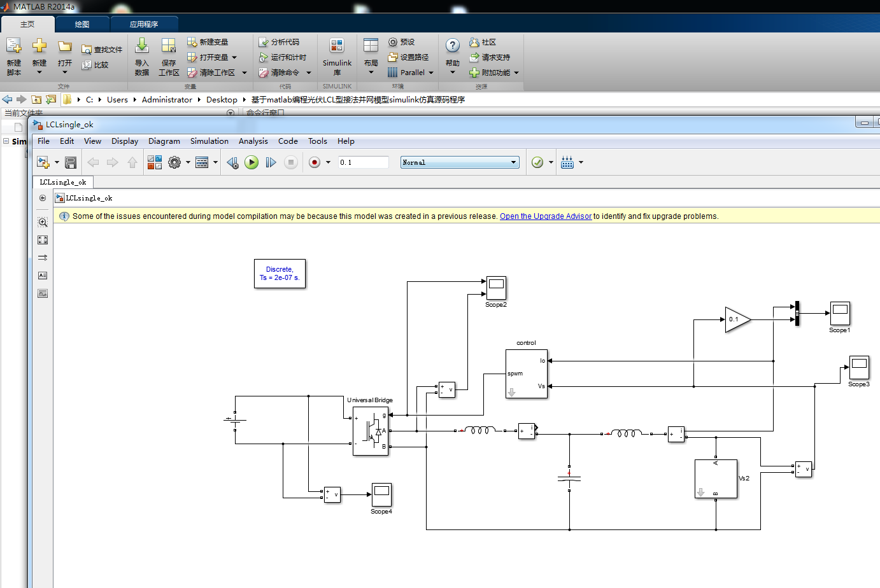Expand the Add-Ons dropdown in MATLAB ribbon
Screen dimensions: 880x588
pos(516,73)
